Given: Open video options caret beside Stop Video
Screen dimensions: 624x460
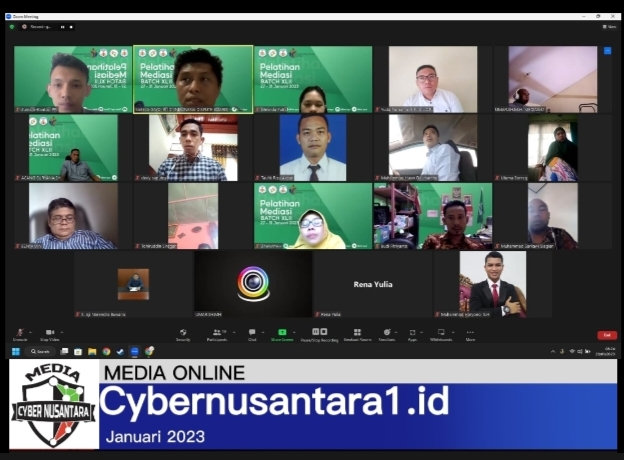Looking at the screenshot, I should (62, 332).
